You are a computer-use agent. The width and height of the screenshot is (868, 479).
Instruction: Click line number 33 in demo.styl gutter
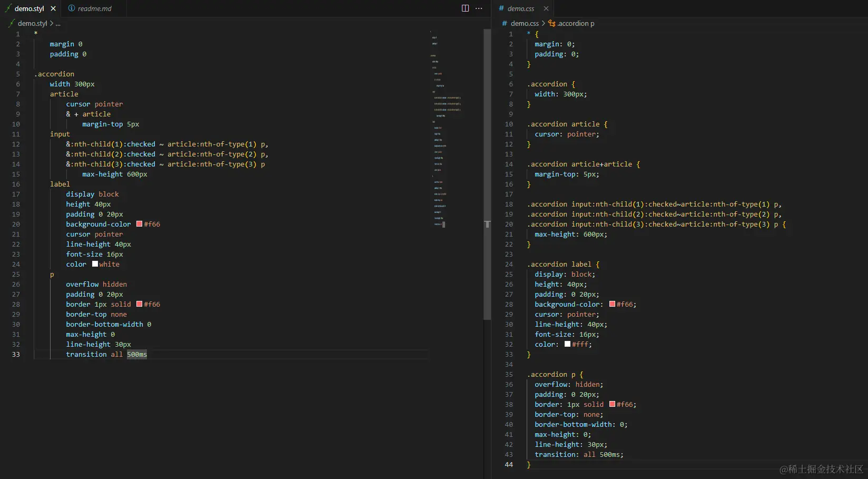16,354
